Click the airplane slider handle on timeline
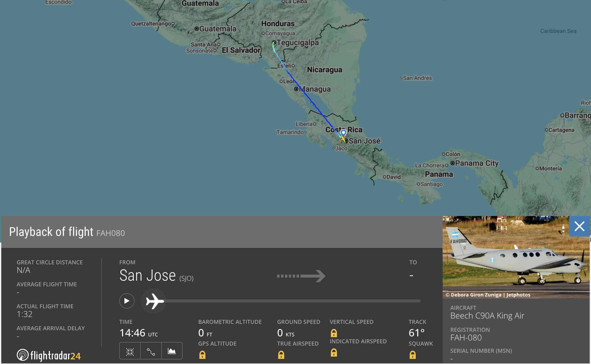Screen dimensions: 591x364 pyautogui.click(x=154, y=301)
